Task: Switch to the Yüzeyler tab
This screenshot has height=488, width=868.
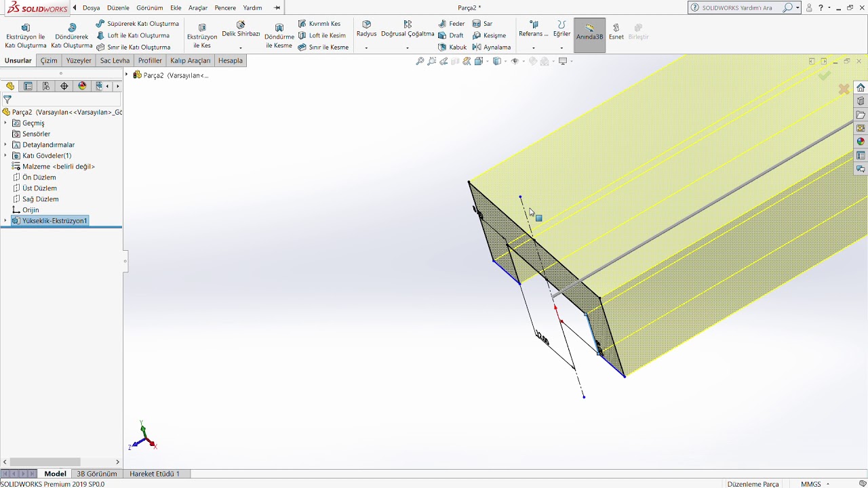Action: tap(79, 60)
